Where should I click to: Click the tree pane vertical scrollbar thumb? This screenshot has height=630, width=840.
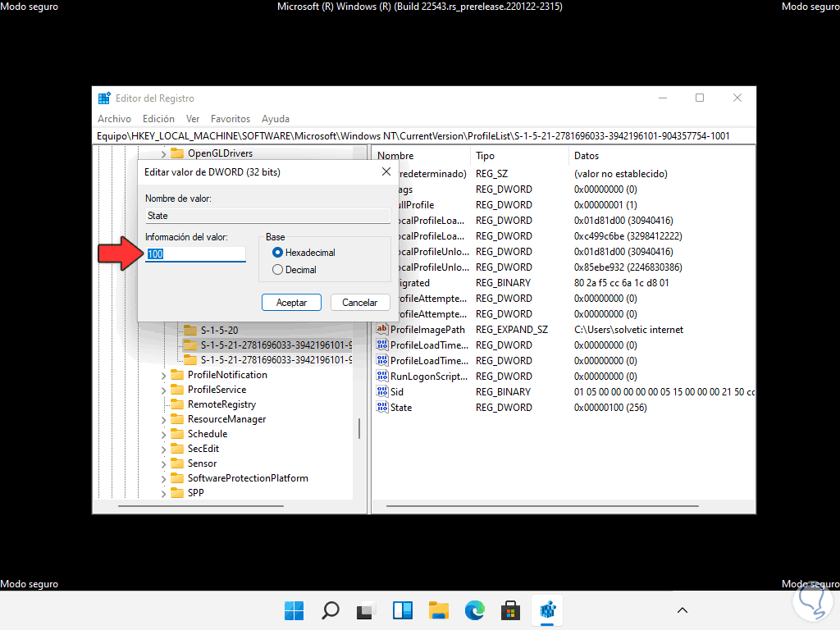coord(359,428)
